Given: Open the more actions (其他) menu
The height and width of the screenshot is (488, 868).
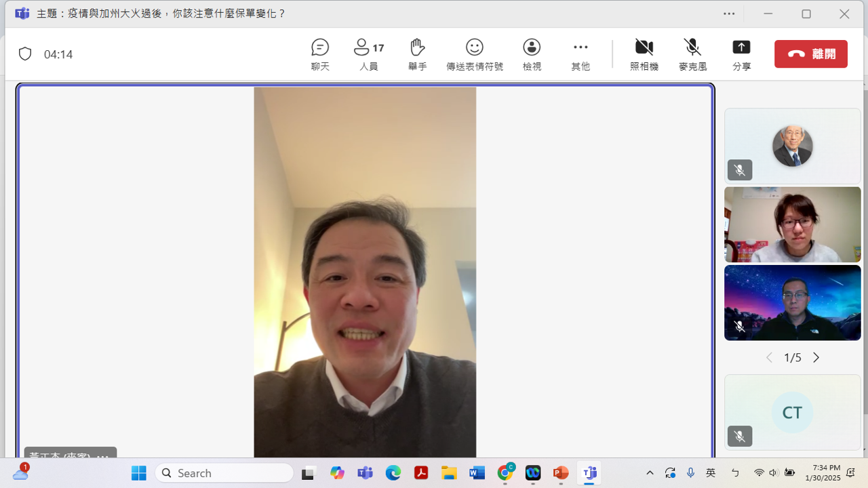Looking at the screenshot, I should point(580,54).
